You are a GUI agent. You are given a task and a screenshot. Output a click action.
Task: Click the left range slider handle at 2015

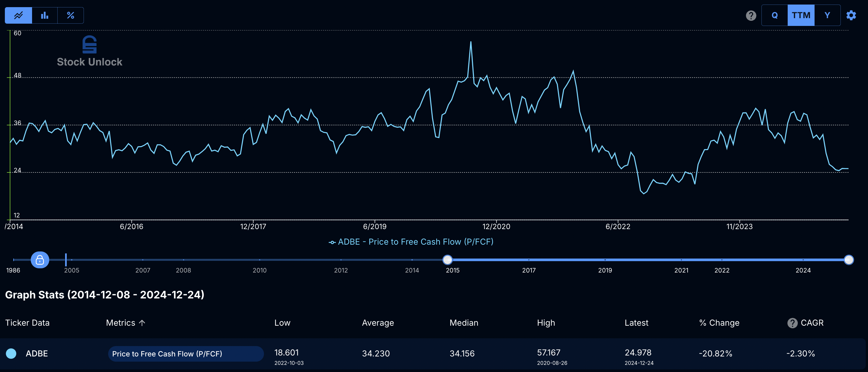448,260
